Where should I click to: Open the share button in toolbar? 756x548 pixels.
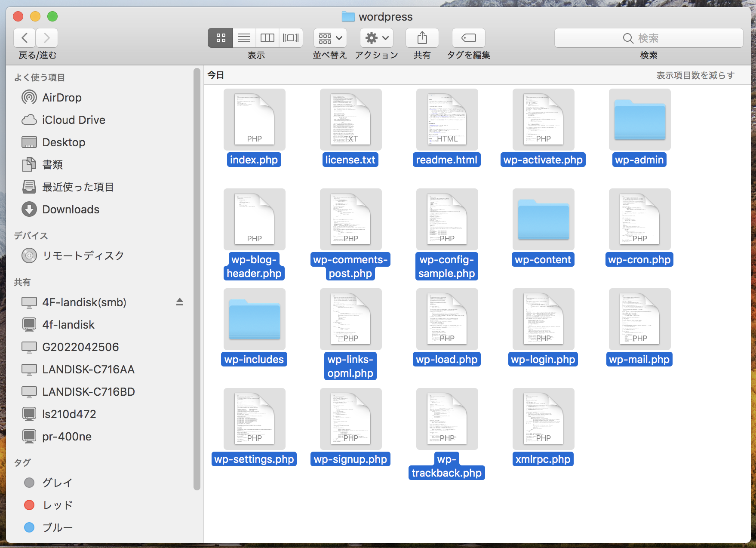(x=422, y=38)
